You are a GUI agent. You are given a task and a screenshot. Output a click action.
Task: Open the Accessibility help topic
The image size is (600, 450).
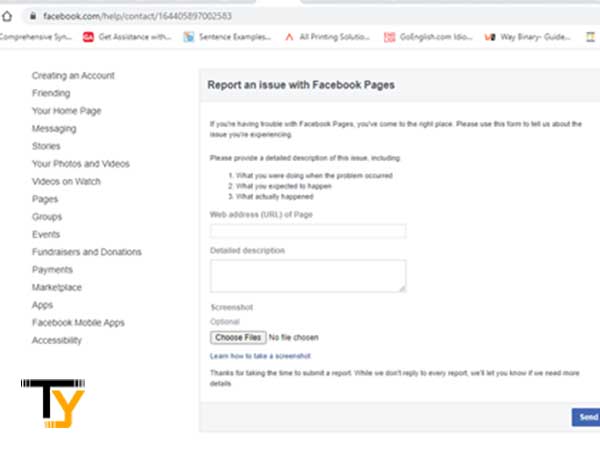click(x=57, y=340)
